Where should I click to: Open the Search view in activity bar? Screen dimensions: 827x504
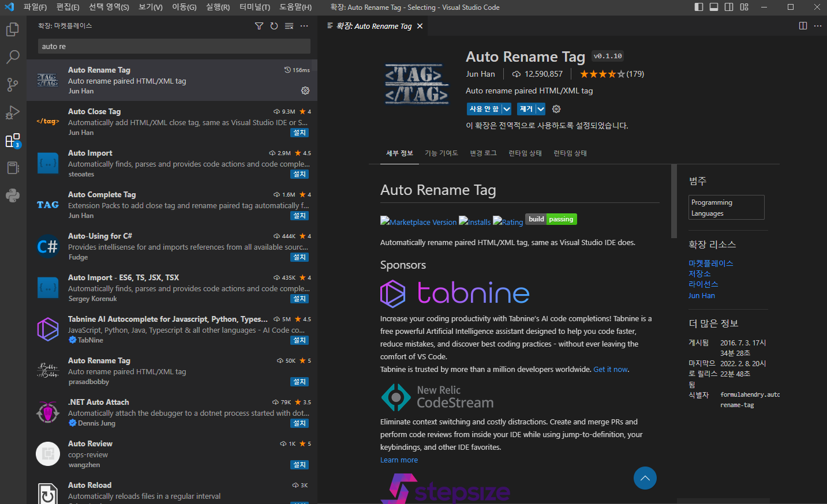click(13, 57)
